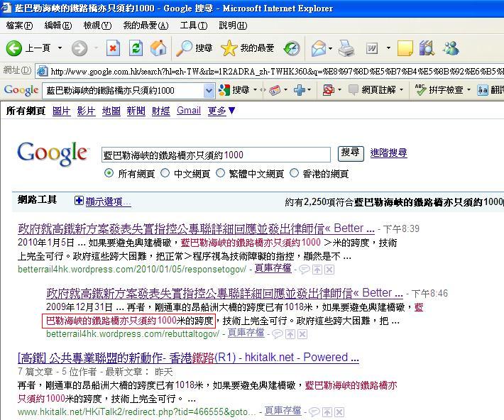Go to the Home page icon
This screenshot has width=504, height=420.
158,48
